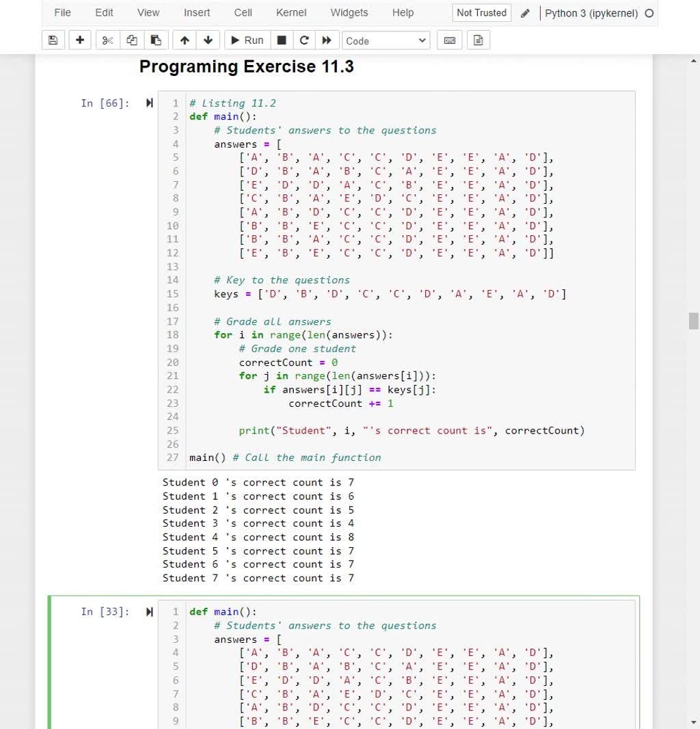The width and height of the screenshot is (700, 729).
Task: Click the Not Trusted button
Action: [481, 12]
